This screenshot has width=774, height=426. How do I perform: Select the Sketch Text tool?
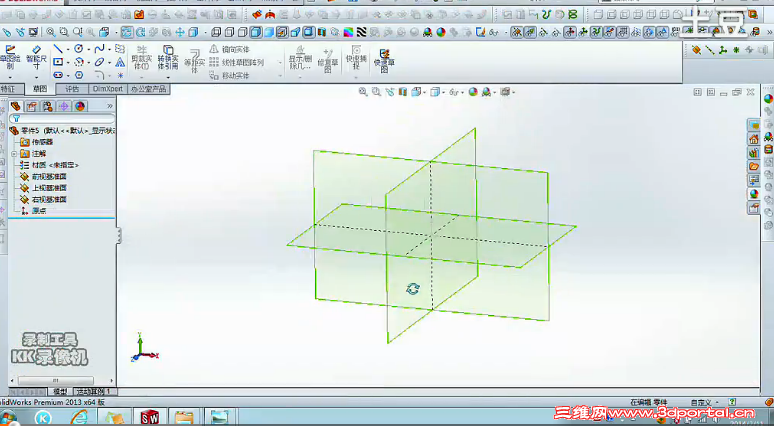(120, 62)
